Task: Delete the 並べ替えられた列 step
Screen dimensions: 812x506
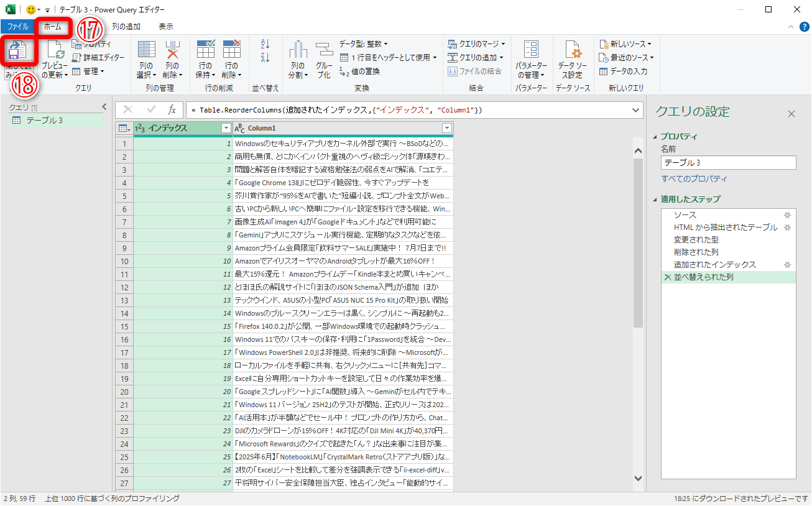Action: (669, 277)
